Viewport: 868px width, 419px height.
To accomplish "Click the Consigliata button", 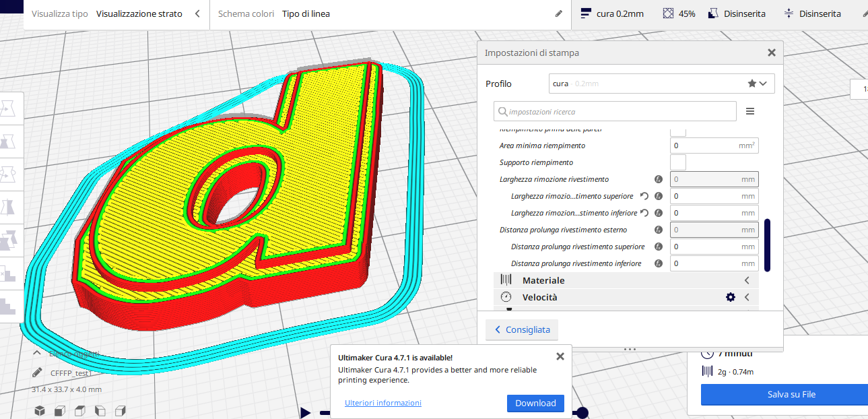I will pos(522,330).
